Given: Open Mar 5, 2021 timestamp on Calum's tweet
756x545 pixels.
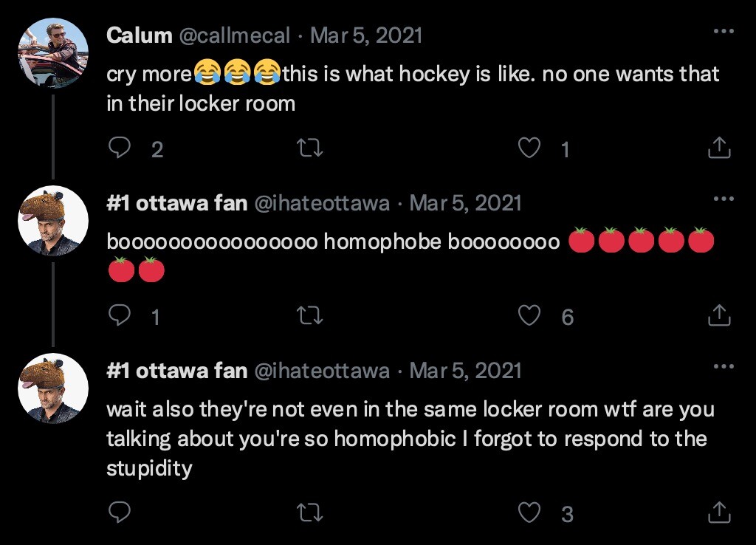Looking at the screenshot, I should click(366, 35).
